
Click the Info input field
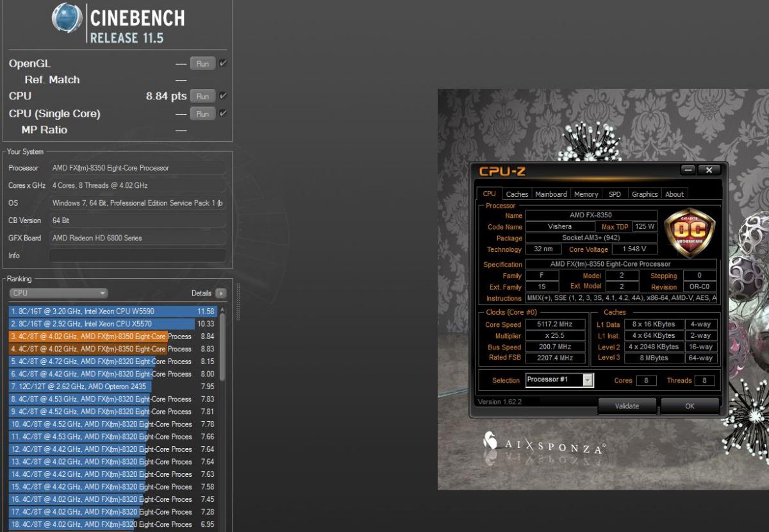click(137, 255)
